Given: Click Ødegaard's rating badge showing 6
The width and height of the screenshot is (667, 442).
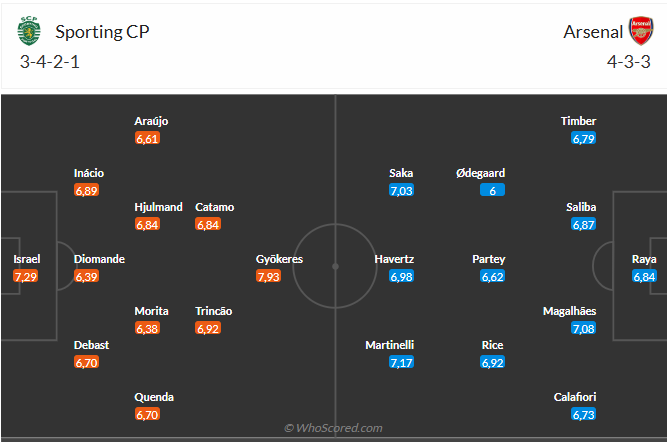Looking at the screenshot, I should [492, 190].
